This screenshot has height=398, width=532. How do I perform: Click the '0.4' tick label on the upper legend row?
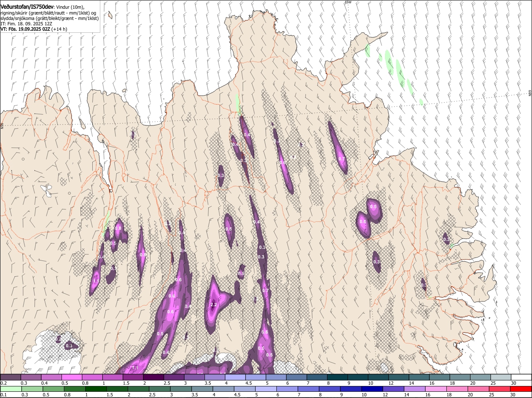(x=44, y=383)
